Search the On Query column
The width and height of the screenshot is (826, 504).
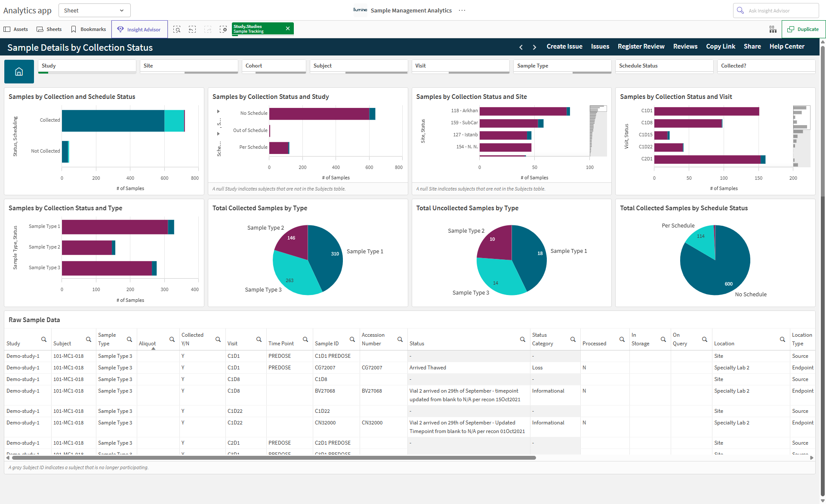pyautogui.click(x=705, y=339)
